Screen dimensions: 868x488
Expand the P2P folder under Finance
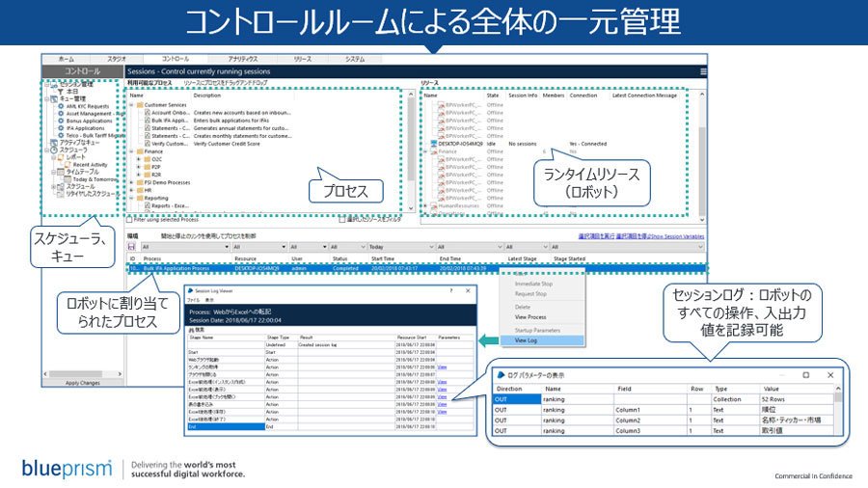139,167
